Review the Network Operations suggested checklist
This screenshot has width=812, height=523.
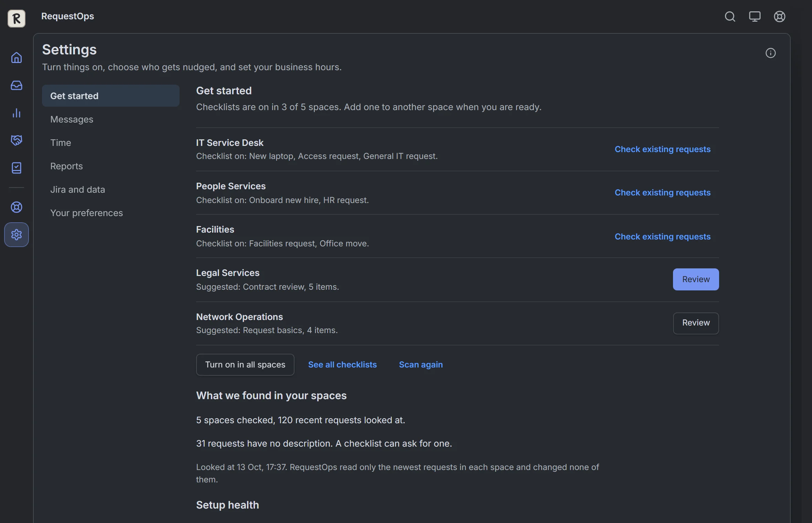(x=696, y=323)
